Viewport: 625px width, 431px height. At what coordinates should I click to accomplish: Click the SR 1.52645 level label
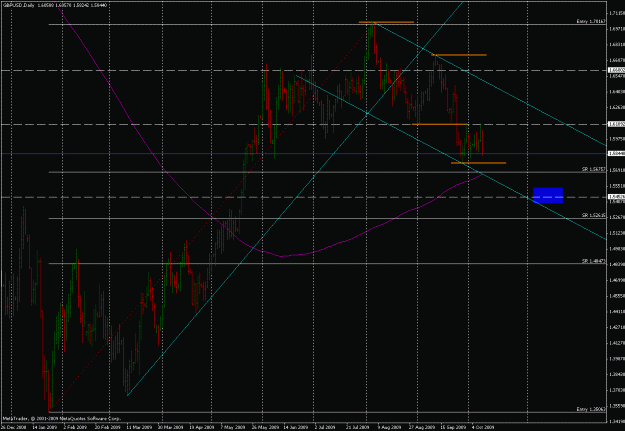point(594,215)
